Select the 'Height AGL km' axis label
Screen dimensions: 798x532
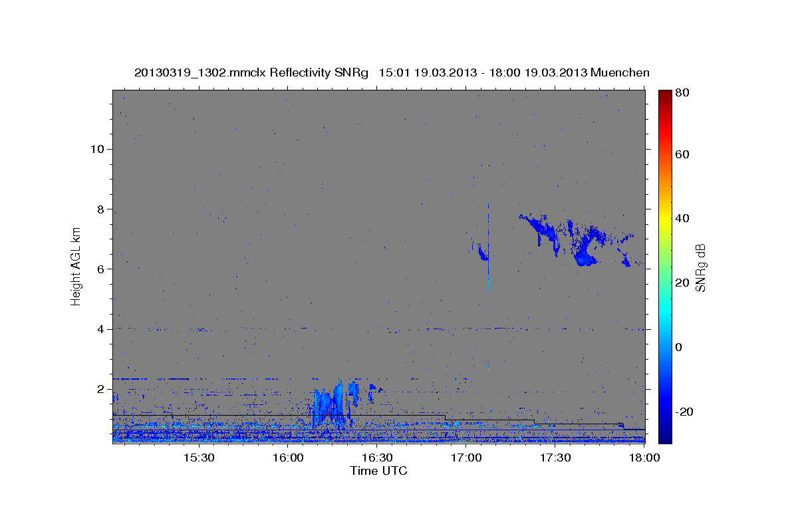coord(76,266)
